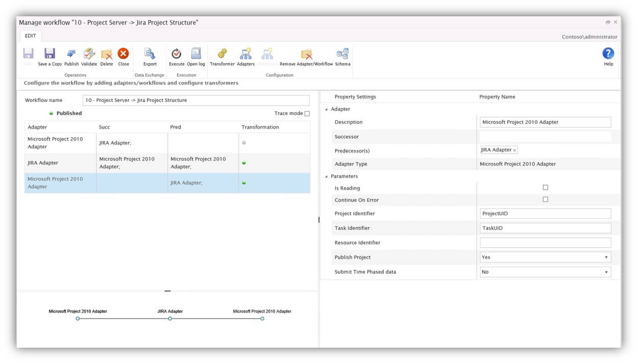The image size is (638, 364).
Task: Click the Adapters toolbar icon
Action: 246,54
